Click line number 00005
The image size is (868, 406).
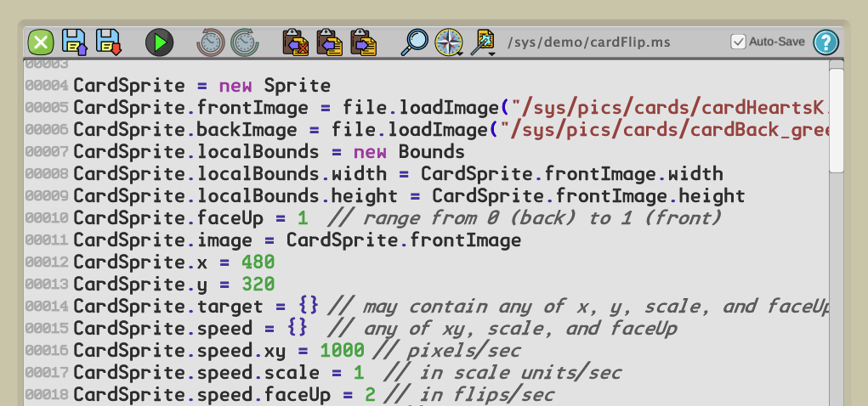(47, 108)
